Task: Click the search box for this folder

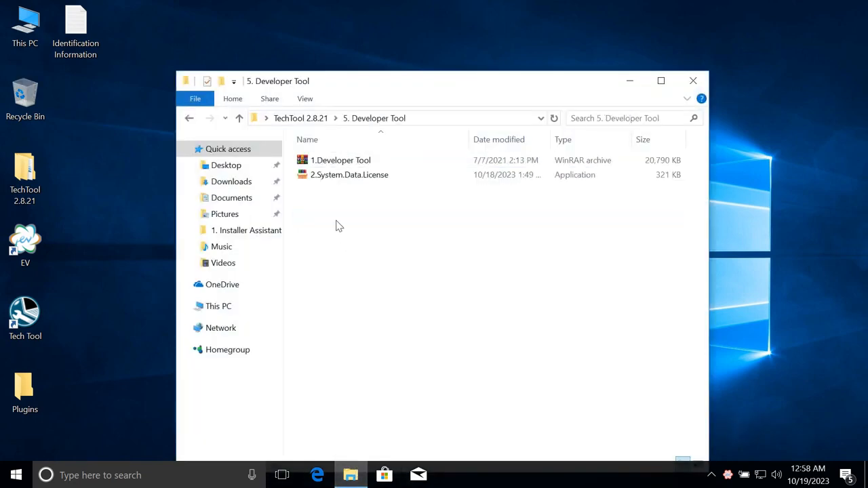Action: point(624,118)
